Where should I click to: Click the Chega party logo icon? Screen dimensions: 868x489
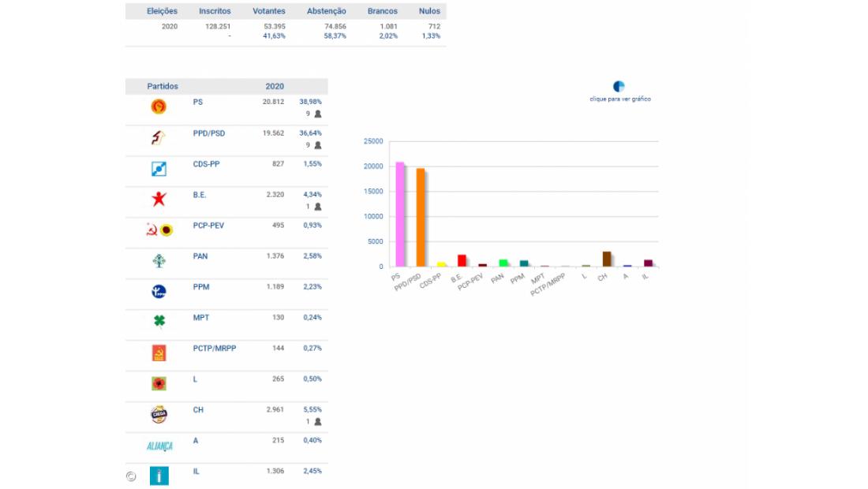pyautogui.click(x=159, y=415)
